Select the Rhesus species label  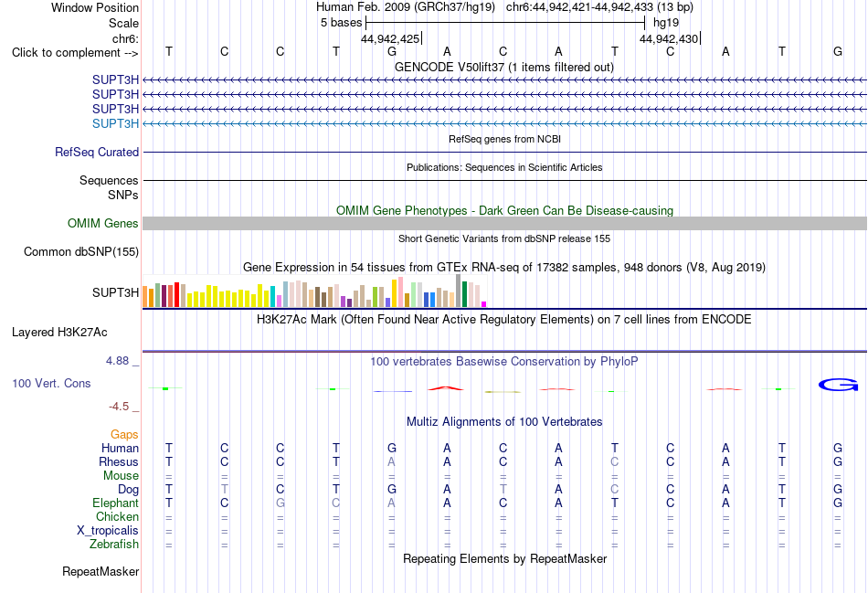click(119, 461)
